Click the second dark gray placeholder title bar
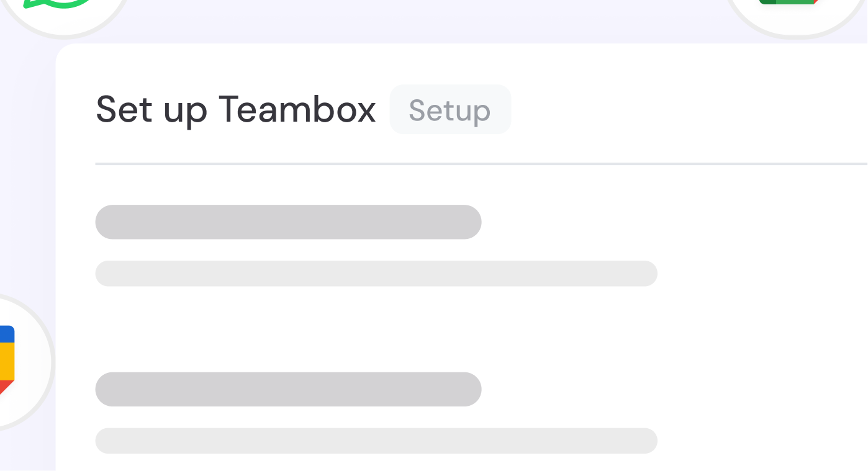 pos(288,389)
